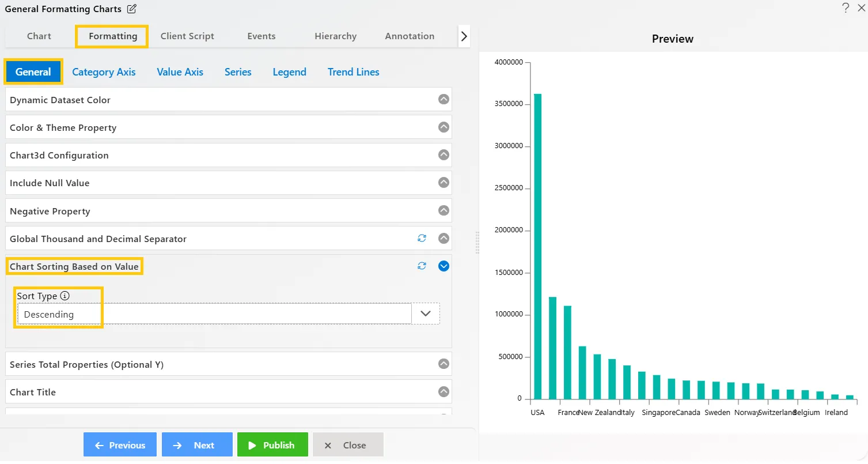Select the Legend sub-tab
Image resolution: width=868 pixels, height=464 pixels.
289,72
